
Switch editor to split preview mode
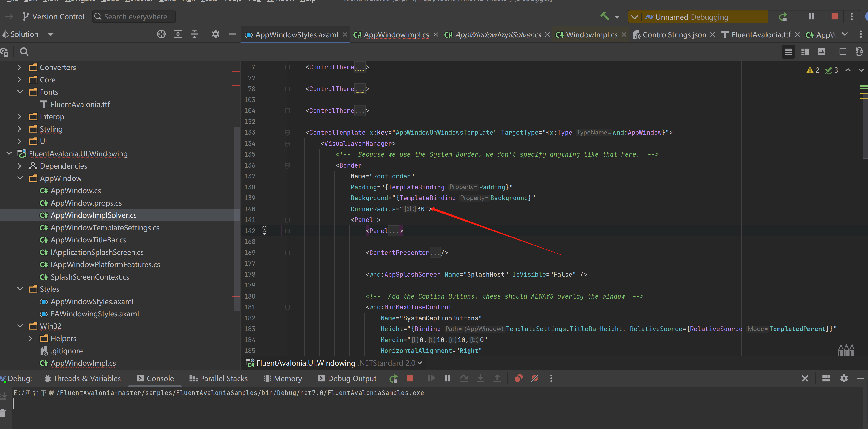point(805,52)
